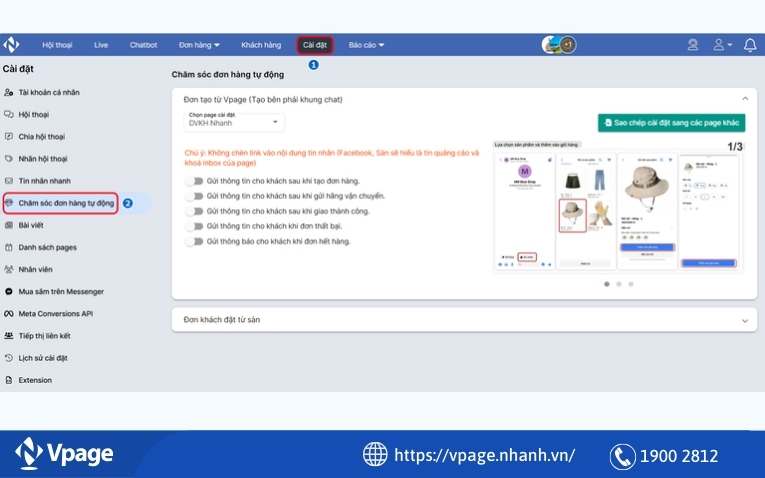Screen dimensions: 765x478
Task: Toggle send info after shipping handoff
Action: coord(194,196)
